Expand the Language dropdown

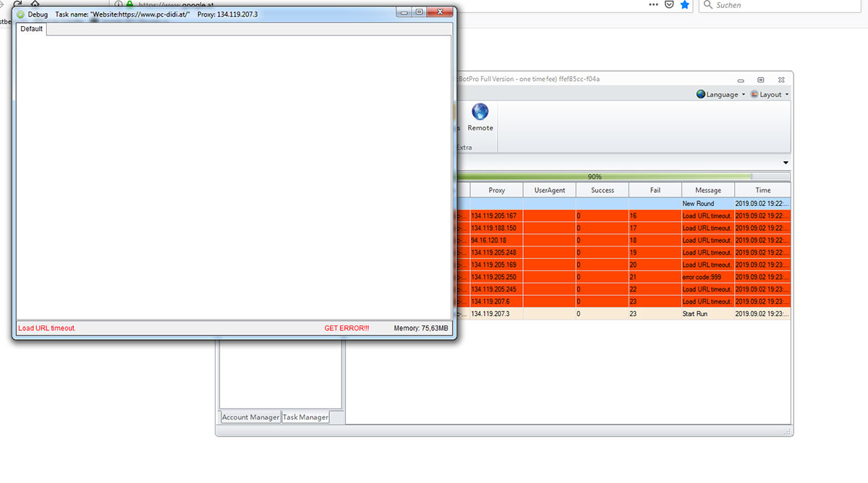(x=723, y=95)
